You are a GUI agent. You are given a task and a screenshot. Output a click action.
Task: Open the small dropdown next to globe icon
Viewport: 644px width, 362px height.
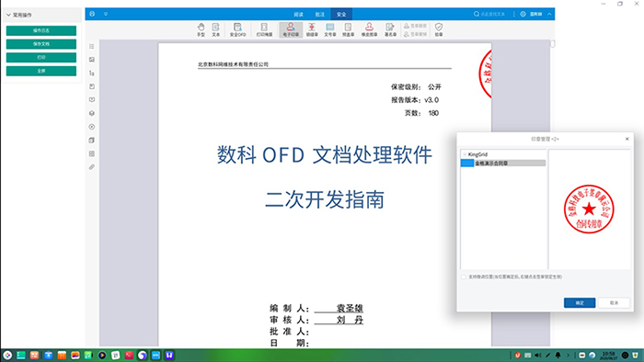[106, 14]
